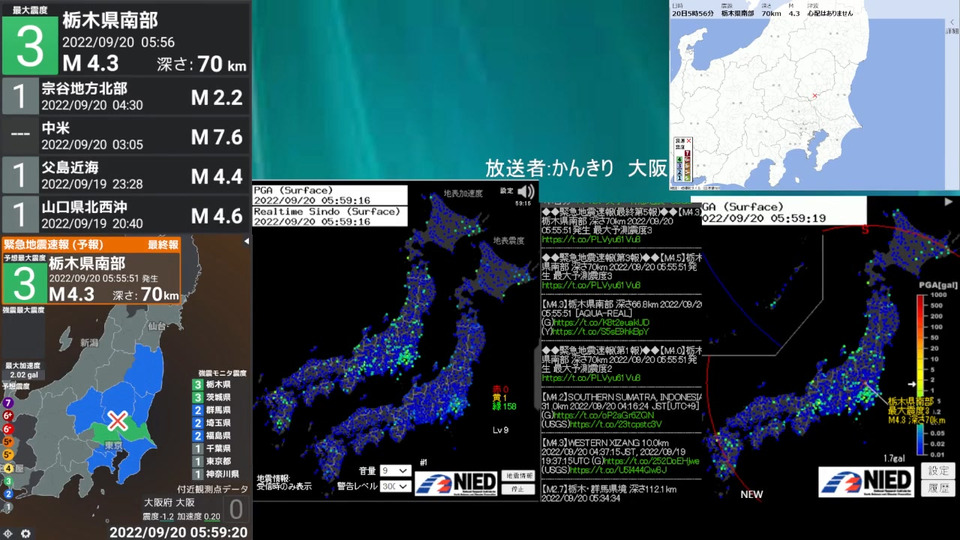The image size is (960, 540).
Task: Click intensity 7 purple legend circle
Action: [8, 403]
